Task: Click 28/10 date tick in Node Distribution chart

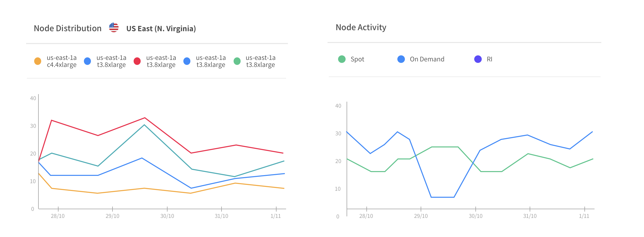Action: point(58,216)
